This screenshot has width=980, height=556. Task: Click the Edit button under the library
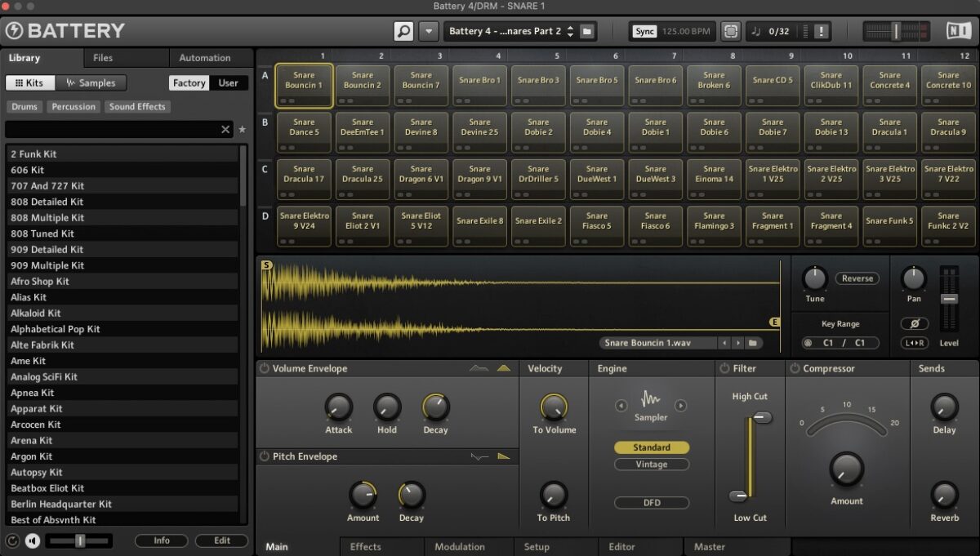(x=222, y=540)
